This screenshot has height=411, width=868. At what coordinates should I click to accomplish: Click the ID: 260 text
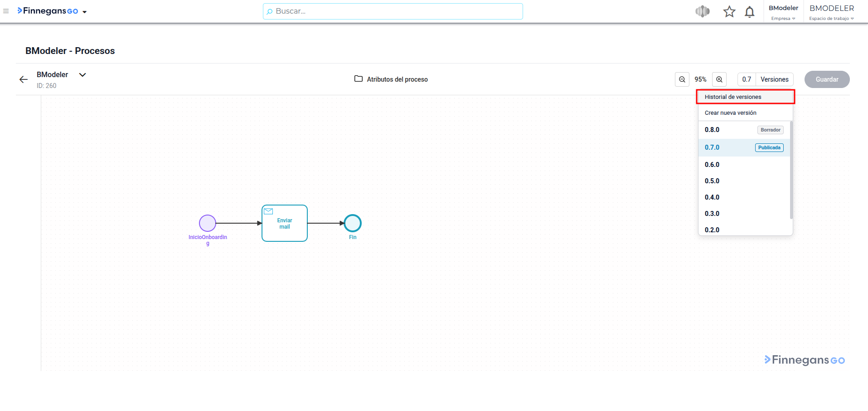pyautogui.click(x=47, y=86)
